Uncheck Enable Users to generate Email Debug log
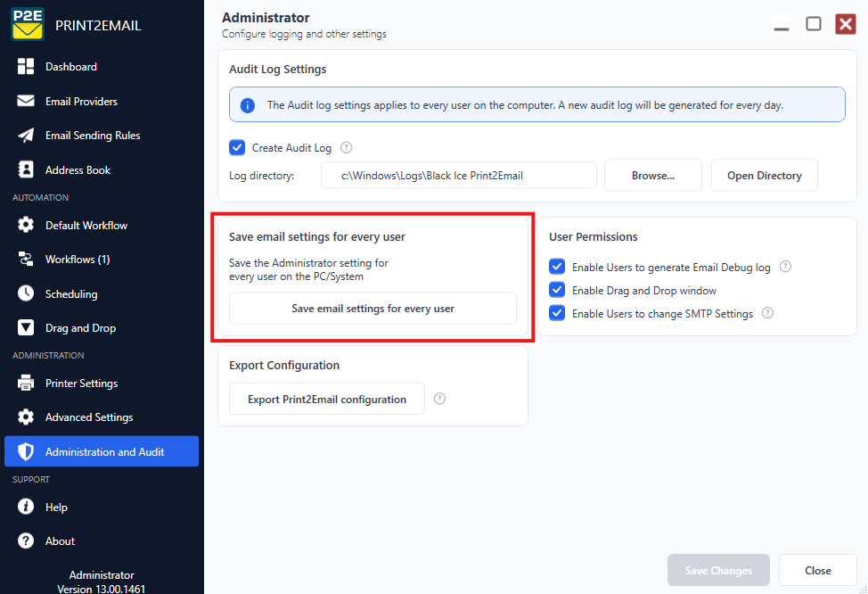Viewport: 868px width, 594px height. click(x=557, y=267)
